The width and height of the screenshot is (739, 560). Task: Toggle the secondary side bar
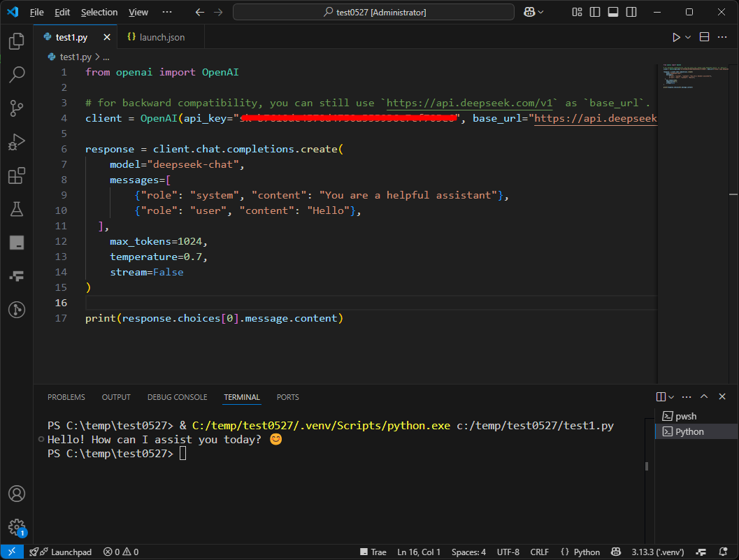click(631, 13)
